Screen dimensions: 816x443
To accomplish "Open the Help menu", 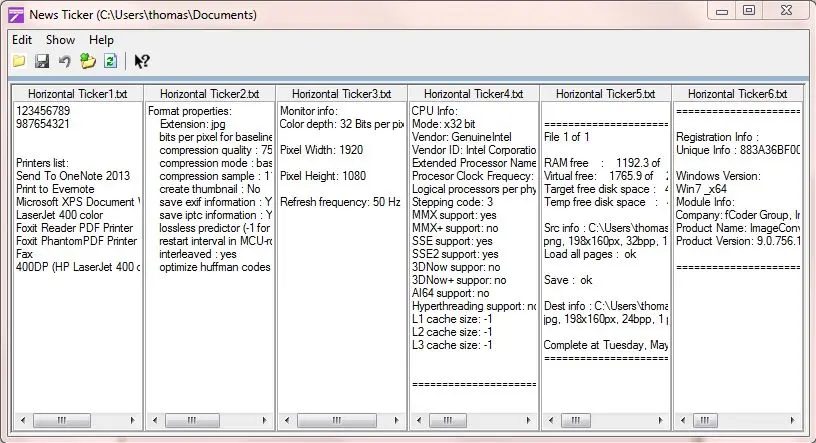I will [x=101, y=40].
